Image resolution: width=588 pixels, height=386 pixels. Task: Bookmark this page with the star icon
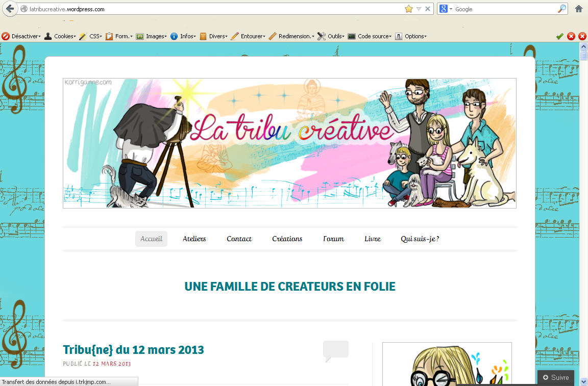[x=408, y=9]
